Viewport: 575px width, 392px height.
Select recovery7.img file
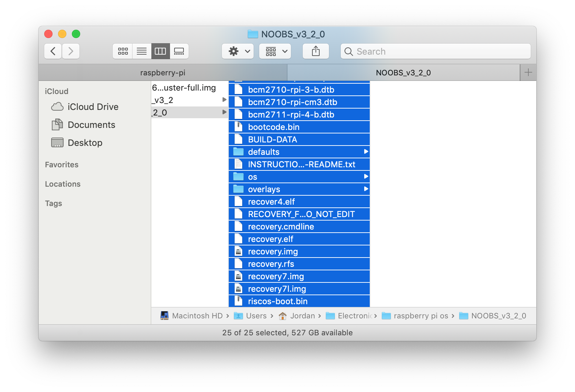click(x=299, y=277)
